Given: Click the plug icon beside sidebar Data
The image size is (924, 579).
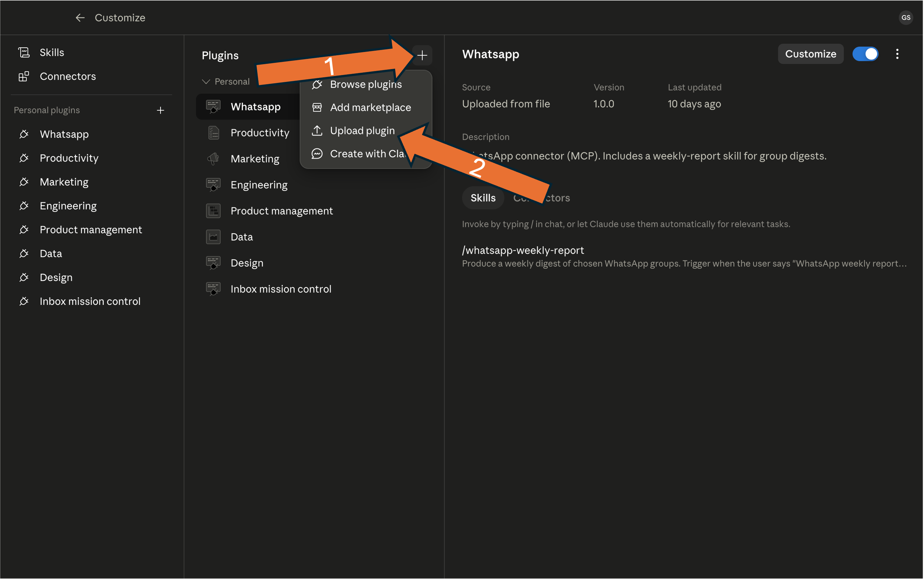Looking at the screenshot, I should [x=24, y=254].
